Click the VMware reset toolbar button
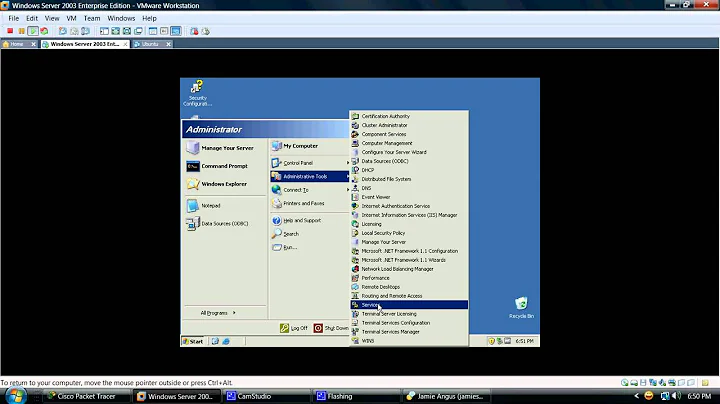The image size is (720, 404). coord(44,31)
